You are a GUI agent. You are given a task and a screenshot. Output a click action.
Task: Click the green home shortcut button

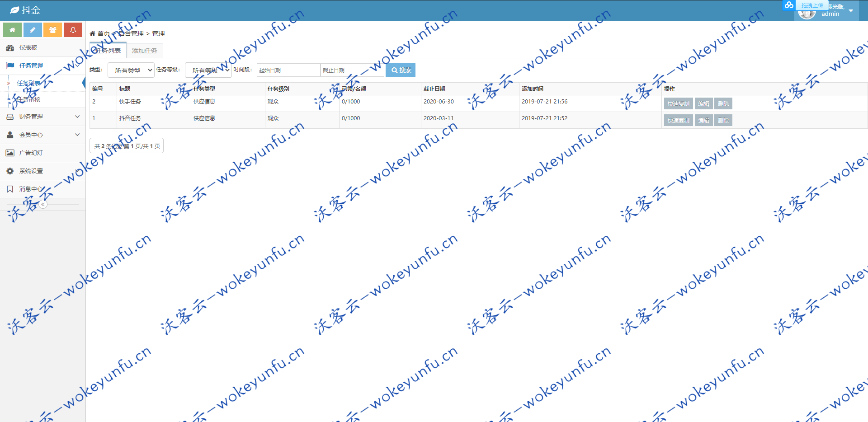tap(12, 30)
